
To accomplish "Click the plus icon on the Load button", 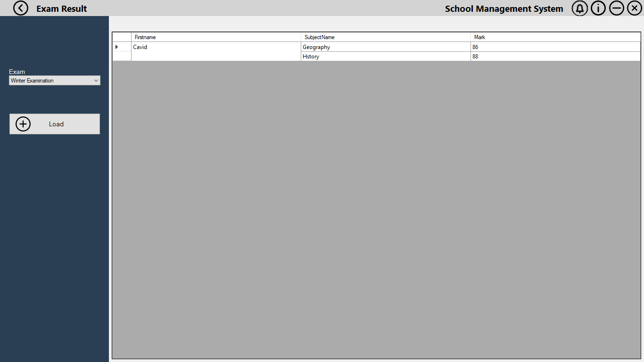I will point(23,123).
